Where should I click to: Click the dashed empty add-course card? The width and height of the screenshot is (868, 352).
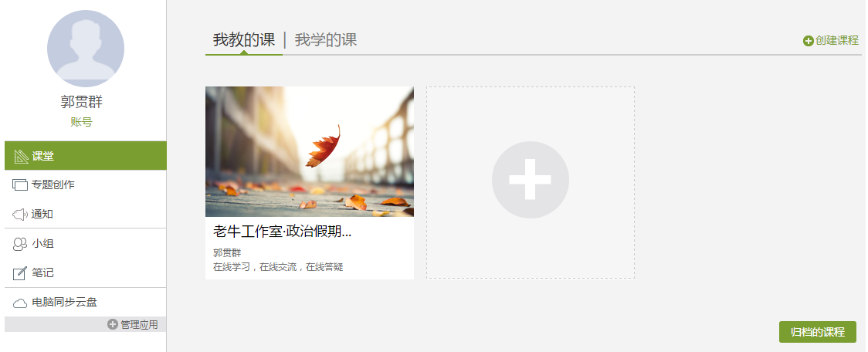coord(531,183)
